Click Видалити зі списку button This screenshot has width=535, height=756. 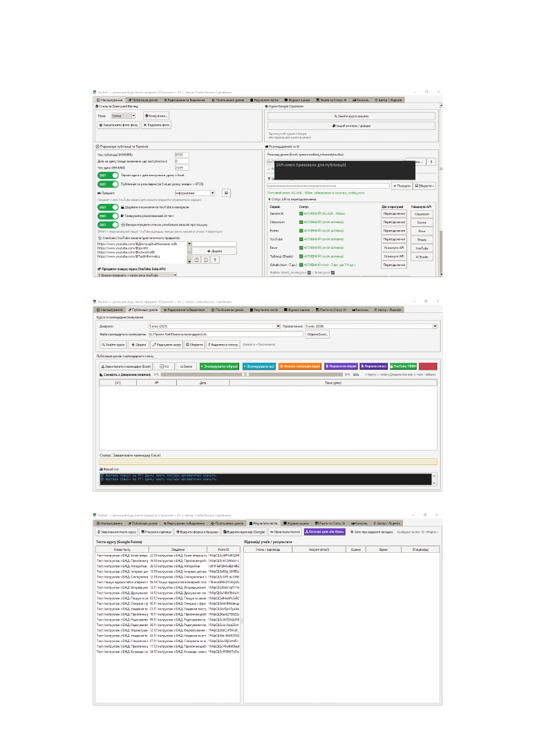click(223, 345)
